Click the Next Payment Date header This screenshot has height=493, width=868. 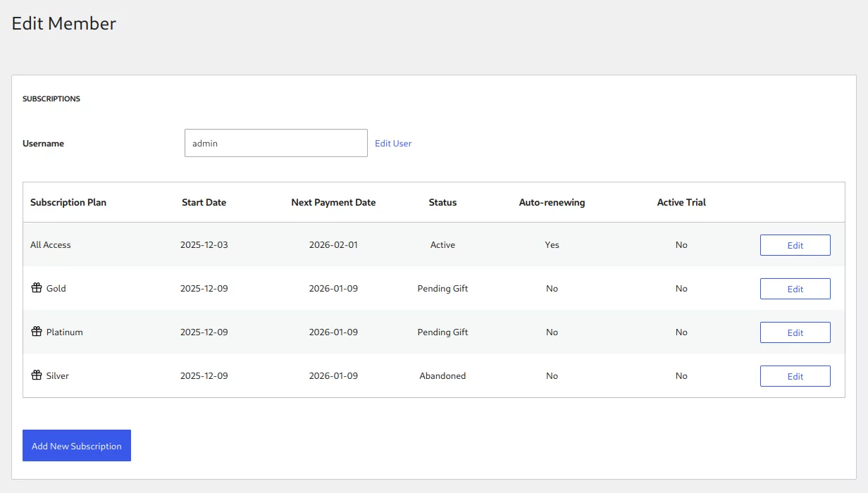[x=333, y=202]
